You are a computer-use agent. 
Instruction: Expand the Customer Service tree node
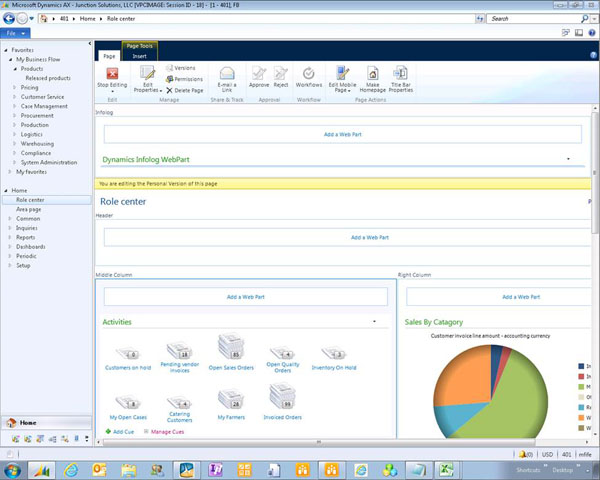(x=14, y=97)
